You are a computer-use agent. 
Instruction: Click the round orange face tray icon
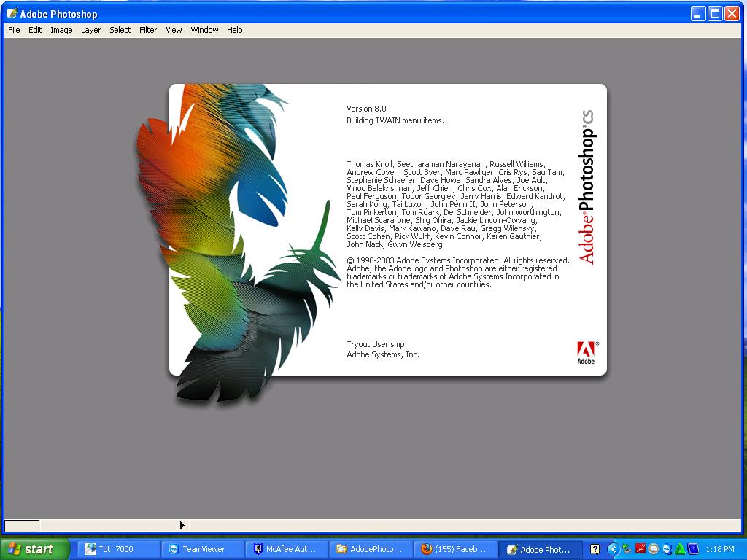pos(654,549)
